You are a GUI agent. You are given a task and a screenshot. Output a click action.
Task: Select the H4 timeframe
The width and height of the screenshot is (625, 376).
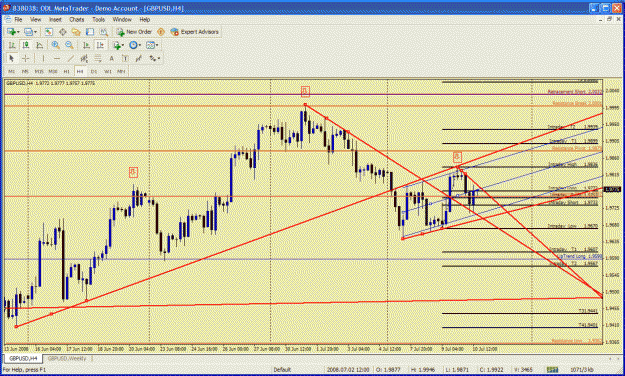point(80,71)
